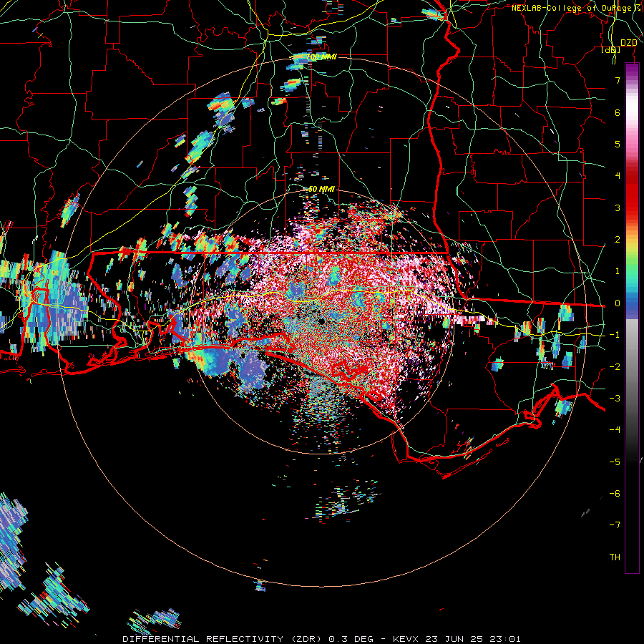Click the "-5" value on color scale
The height and width of the screenshot is (644, 644).
click(615, 462)
